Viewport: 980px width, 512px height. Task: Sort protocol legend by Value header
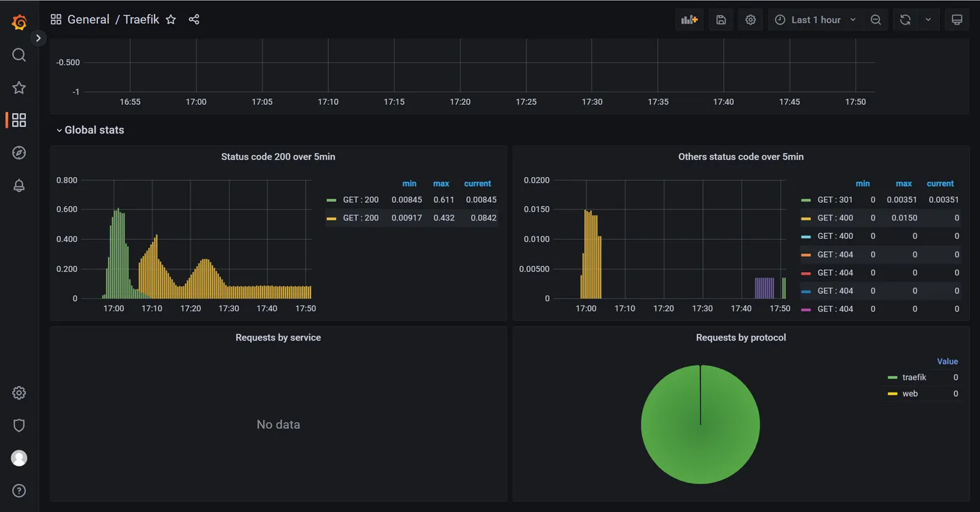click(948, 362)
